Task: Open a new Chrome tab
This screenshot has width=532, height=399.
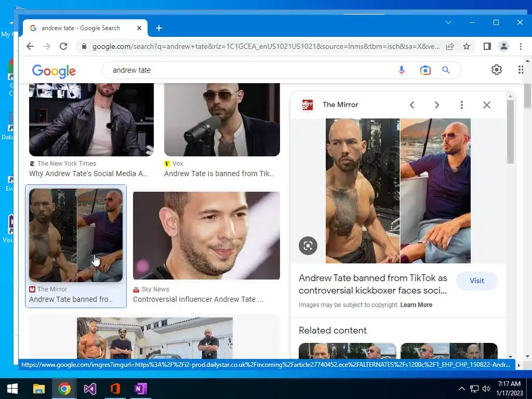Action: pos(159,28)
